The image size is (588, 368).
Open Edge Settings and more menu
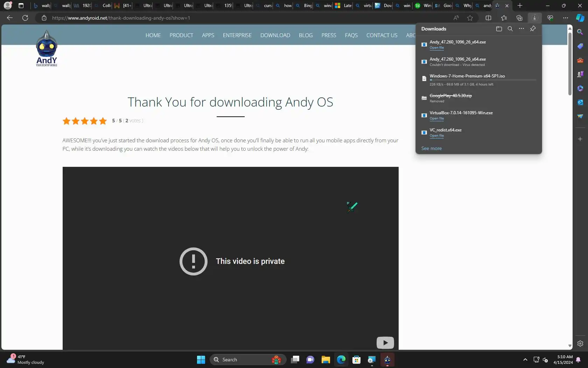tap(566, 18)
